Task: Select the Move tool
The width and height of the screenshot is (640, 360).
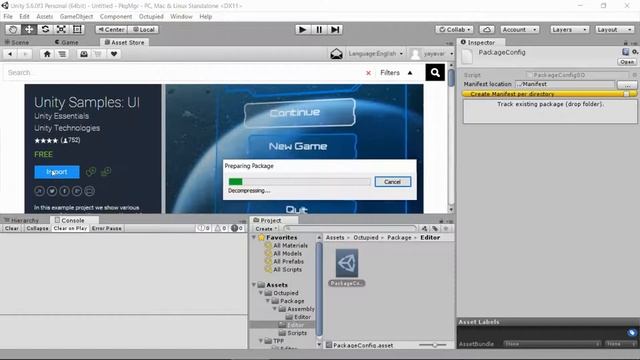Action: tap(29, 29)
